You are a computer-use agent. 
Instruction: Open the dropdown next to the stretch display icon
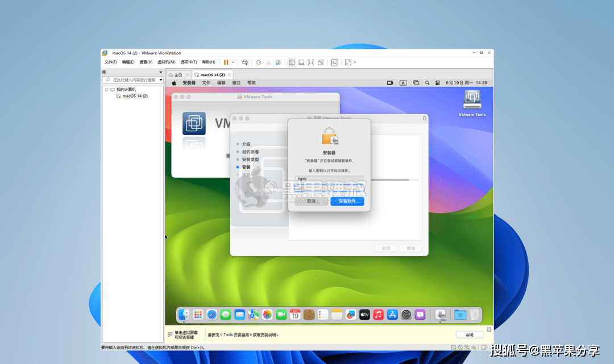355,62
